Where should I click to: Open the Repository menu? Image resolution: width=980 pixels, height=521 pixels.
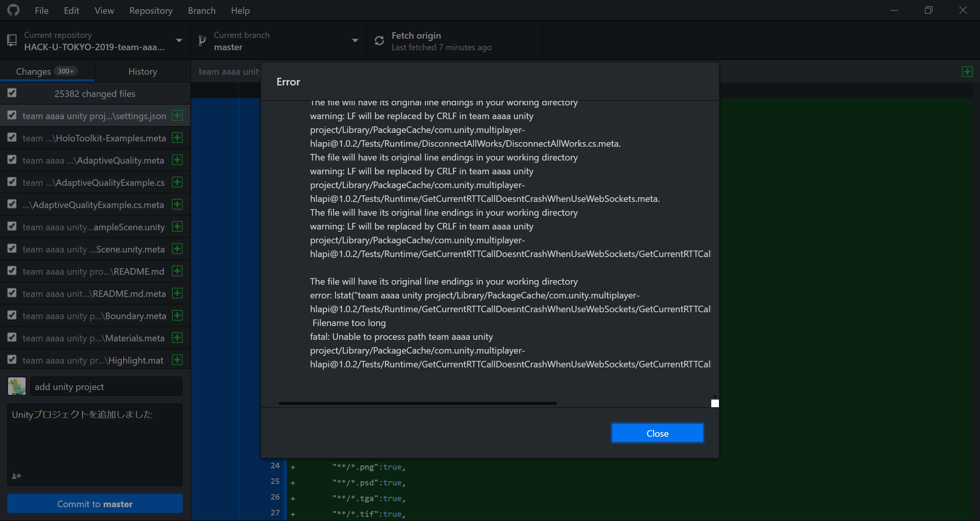coord(151,10)
